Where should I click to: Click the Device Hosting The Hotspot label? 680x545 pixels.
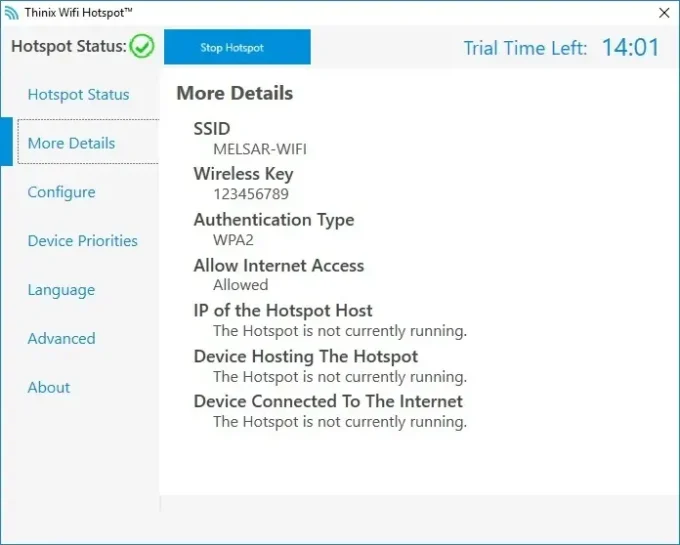pos(305,356)
